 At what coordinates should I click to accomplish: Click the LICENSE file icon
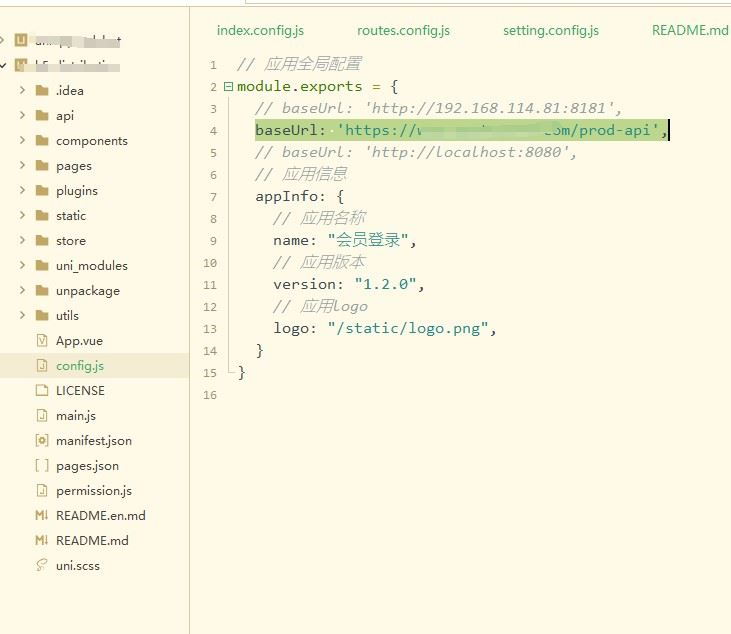coord(42,390)
